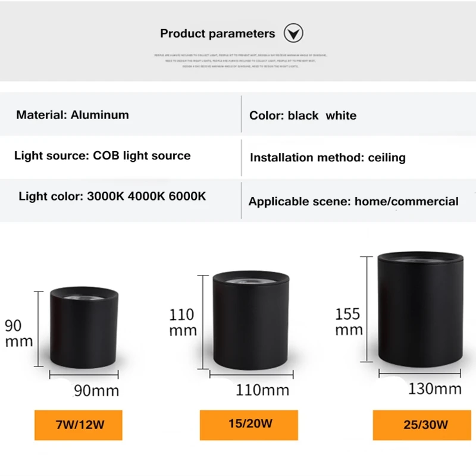Click the "Color: black white" text
The image size is (476, 476).
(x=303, y=115)
